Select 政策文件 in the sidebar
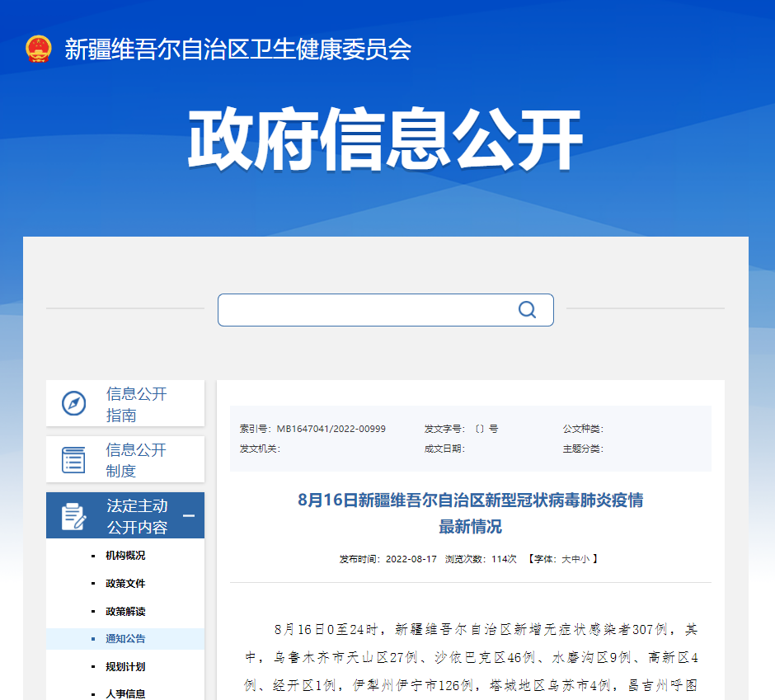The width and height of the screenshot is (775, 700). pos(125,584)
